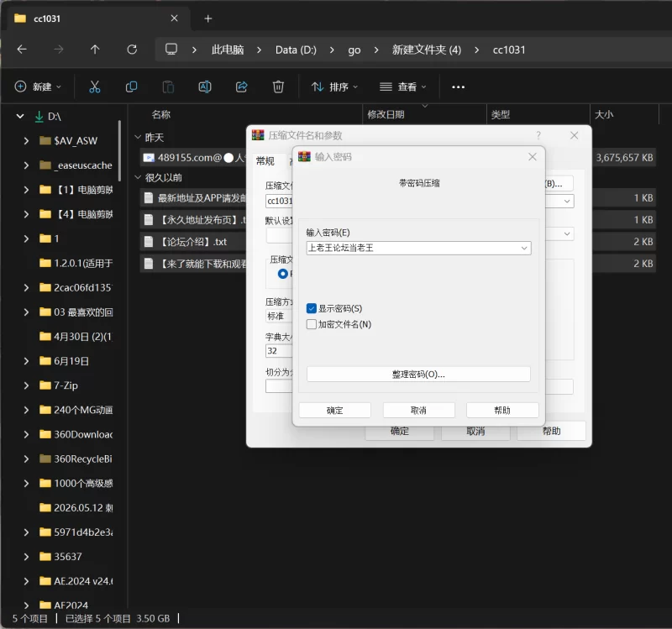Collapse the 很久以前 file group
The width and height of the screenshot is (672, 629).
[138, 177]
